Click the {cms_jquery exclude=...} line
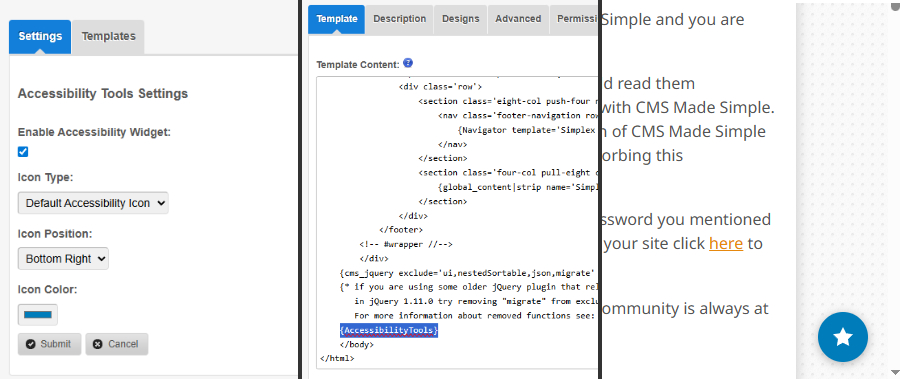 coord(468,273)
